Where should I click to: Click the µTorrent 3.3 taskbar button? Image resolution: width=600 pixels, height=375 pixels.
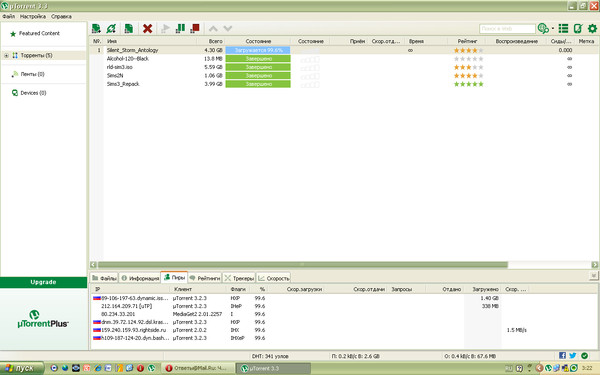click(x=273, y=368)
